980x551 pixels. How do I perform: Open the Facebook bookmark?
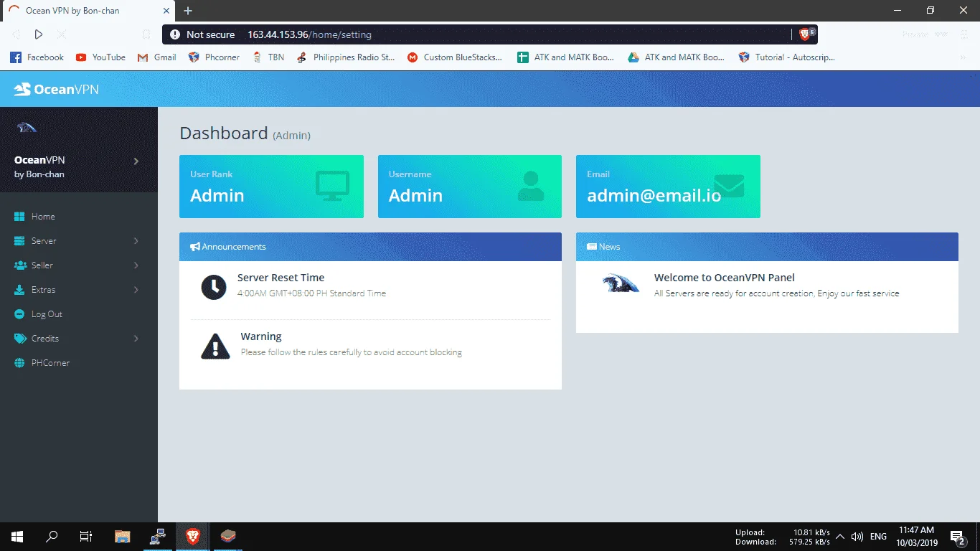point(37,57)
